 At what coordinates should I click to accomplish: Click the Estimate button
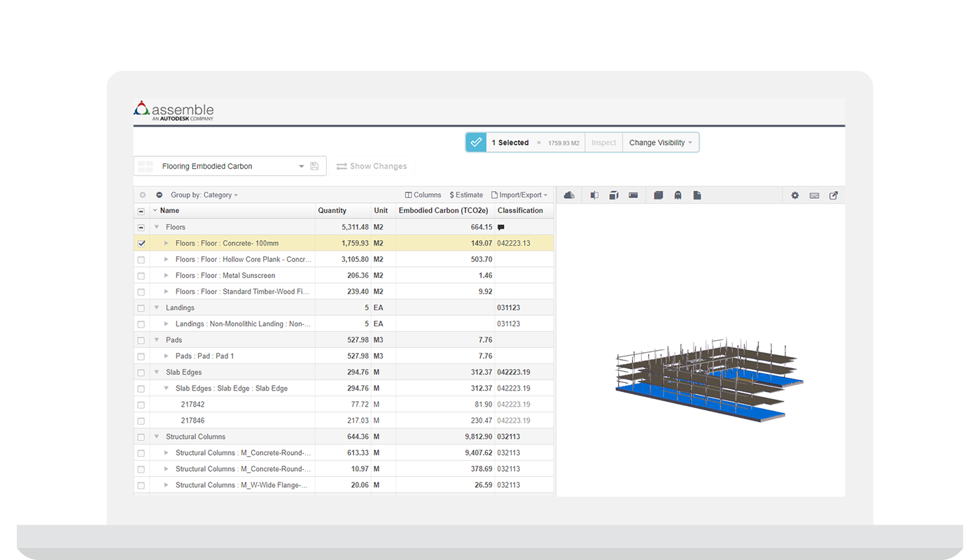[x=466, y=195]
